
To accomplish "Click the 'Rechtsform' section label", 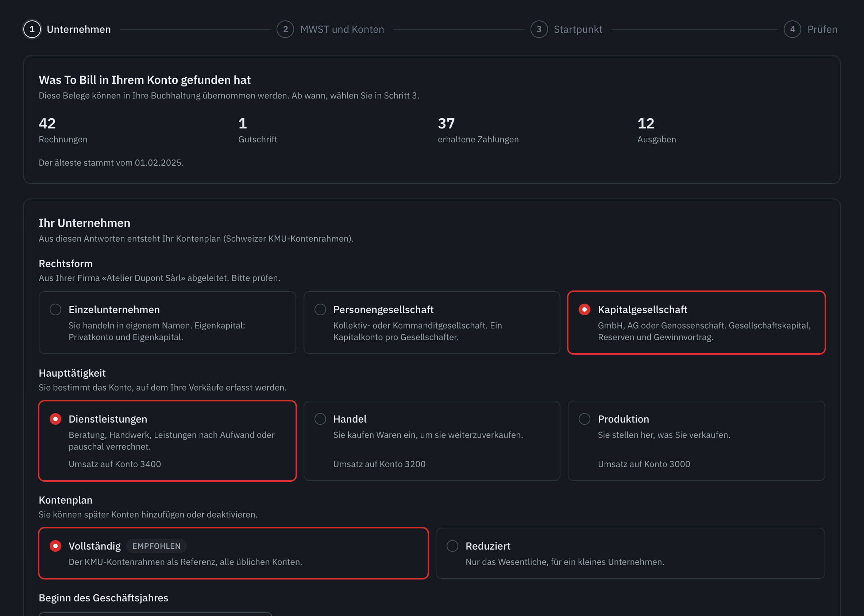I will (66, 263).
